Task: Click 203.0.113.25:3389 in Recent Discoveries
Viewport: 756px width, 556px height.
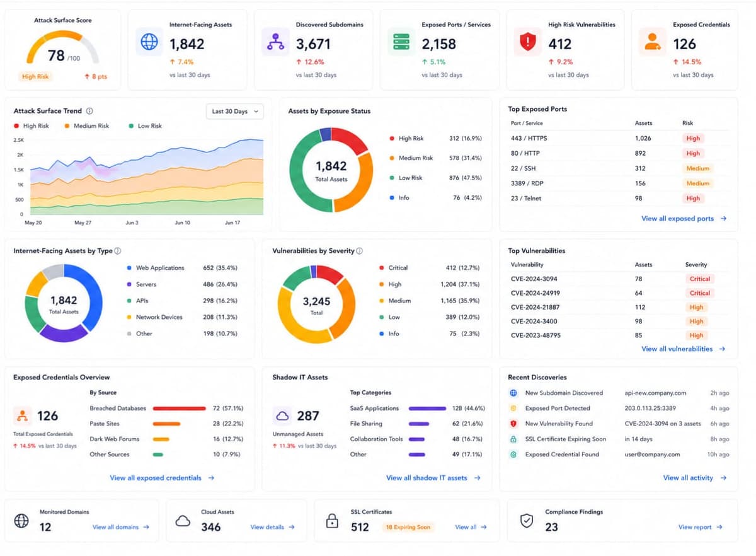Action: 650,408
